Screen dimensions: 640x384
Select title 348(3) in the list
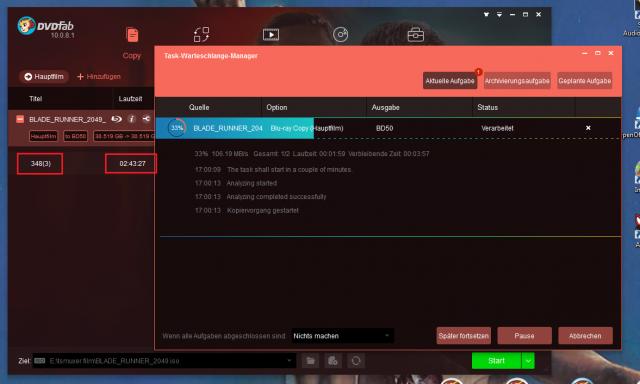pos(40,164)
